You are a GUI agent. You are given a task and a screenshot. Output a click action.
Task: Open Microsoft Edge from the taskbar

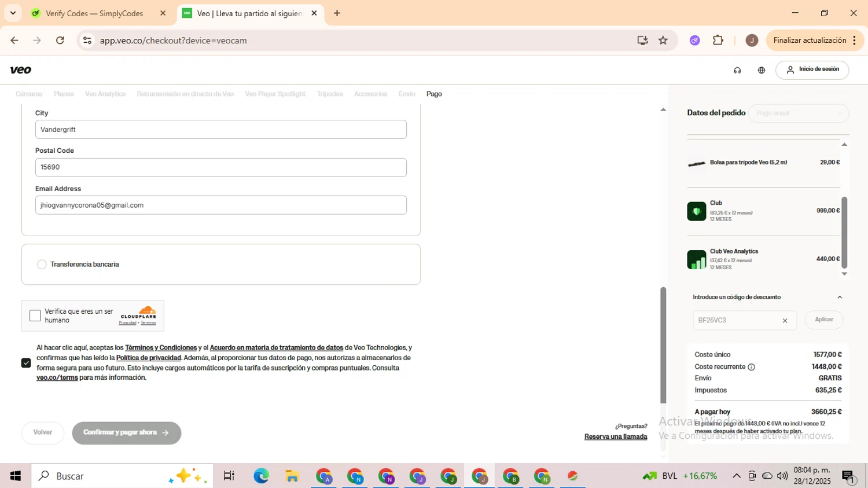pyautogui.click(x=261, y=476)
